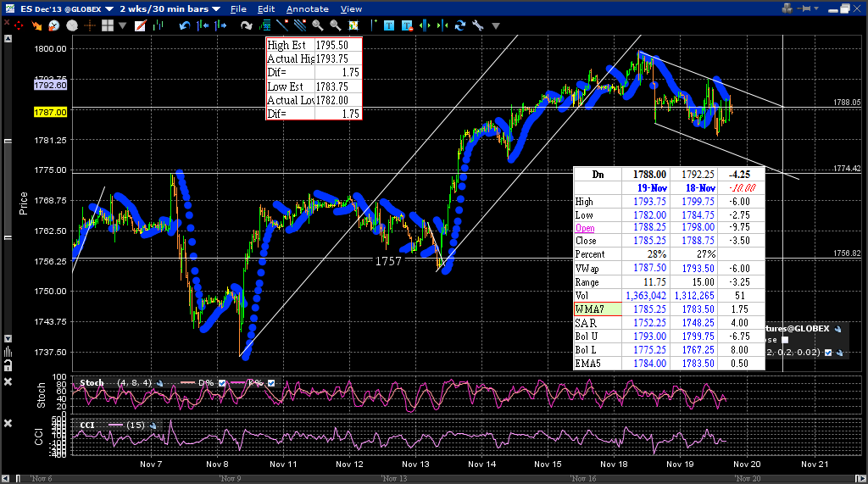Open the View menu
Viewport: 868px width, 484px height.
[351, 8]
